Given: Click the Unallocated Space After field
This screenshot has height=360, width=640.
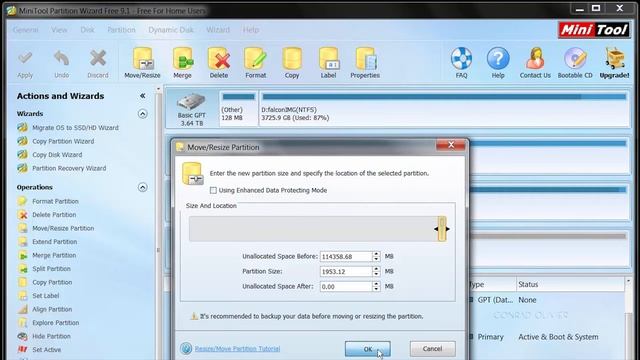Looking at the screenshot, I should coord(346,287).
